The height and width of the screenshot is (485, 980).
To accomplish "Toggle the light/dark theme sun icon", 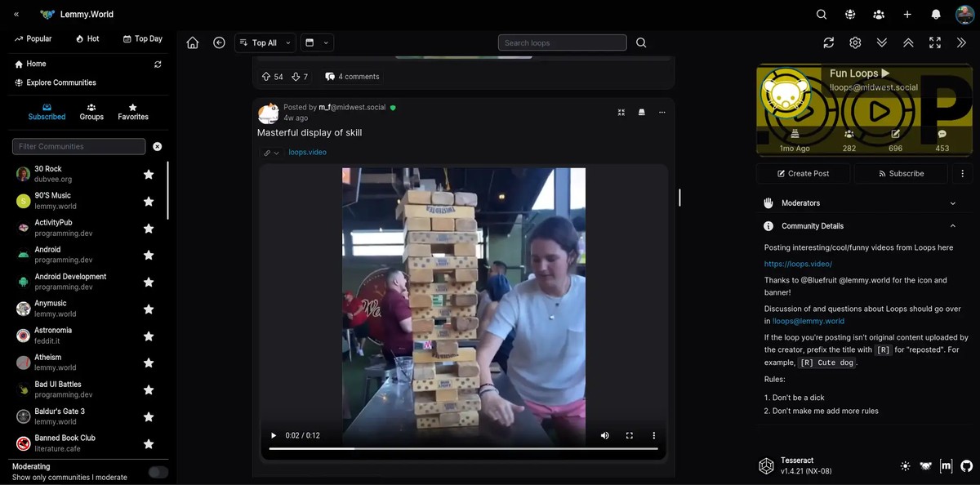I will pyautogui.click(x=905, y=466).
